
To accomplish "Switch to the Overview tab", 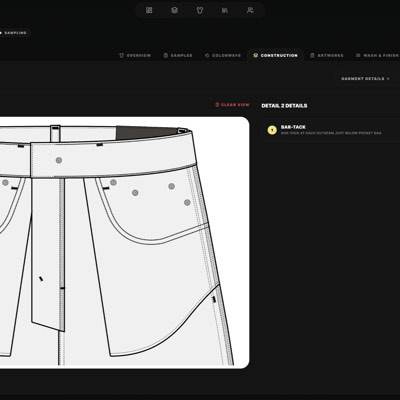I will point(135,55).
